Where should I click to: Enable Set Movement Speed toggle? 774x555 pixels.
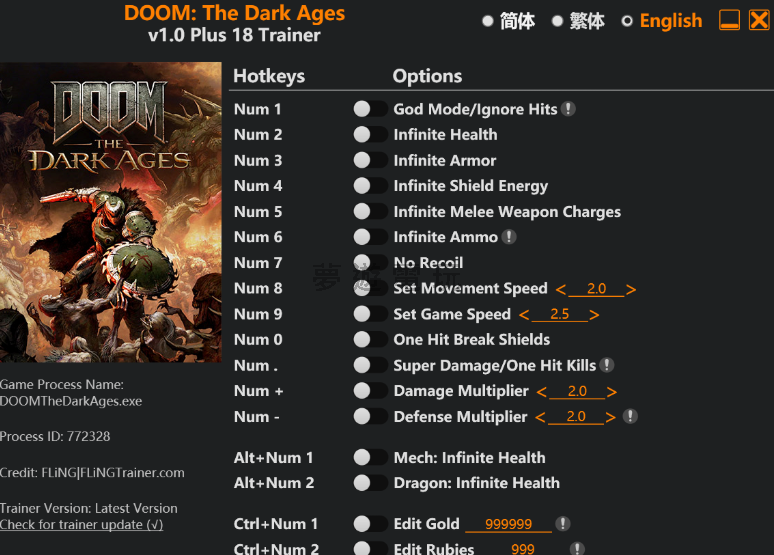370,288
